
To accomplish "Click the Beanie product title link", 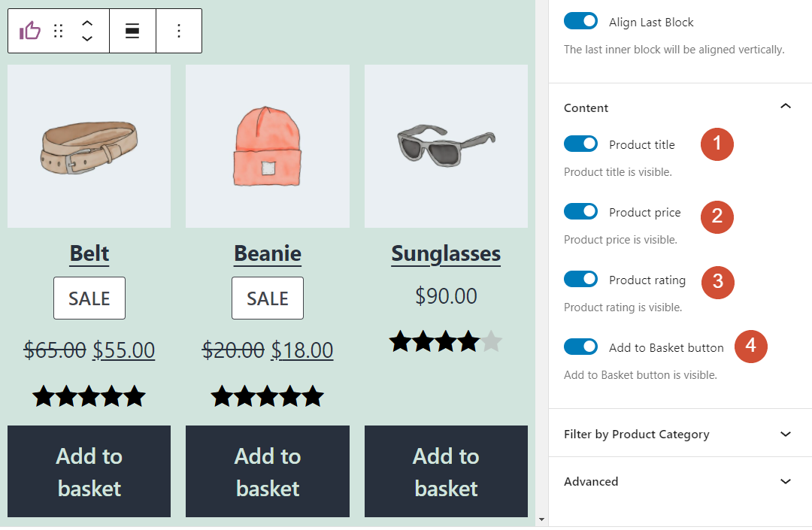I will click(x=268, y=253).
